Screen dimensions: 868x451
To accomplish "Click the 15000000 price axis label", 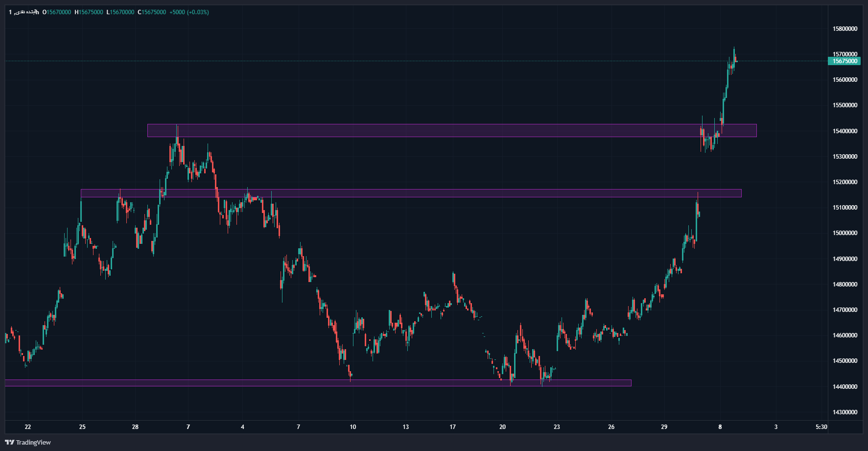I will point(845,233).
